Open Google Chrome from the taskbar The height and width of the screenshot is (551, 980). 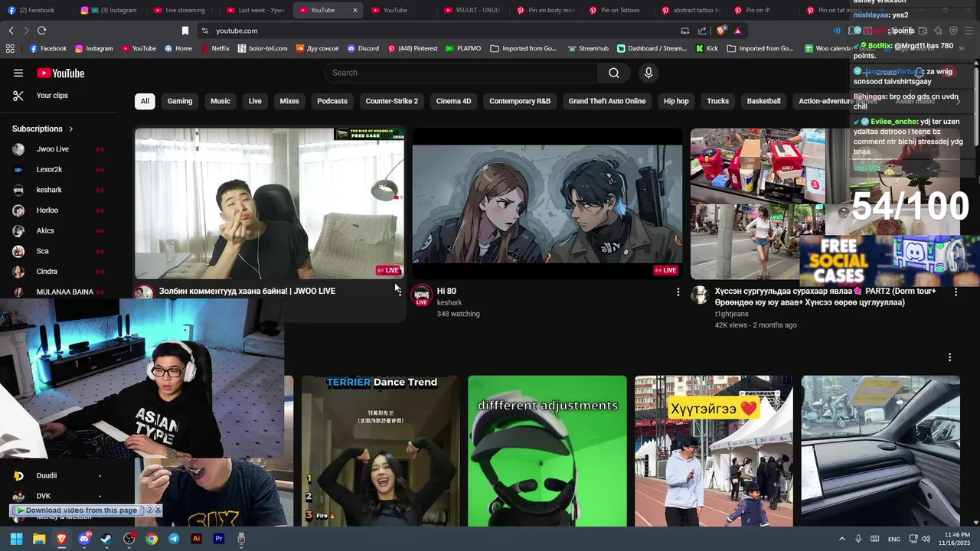pos(152,539)
